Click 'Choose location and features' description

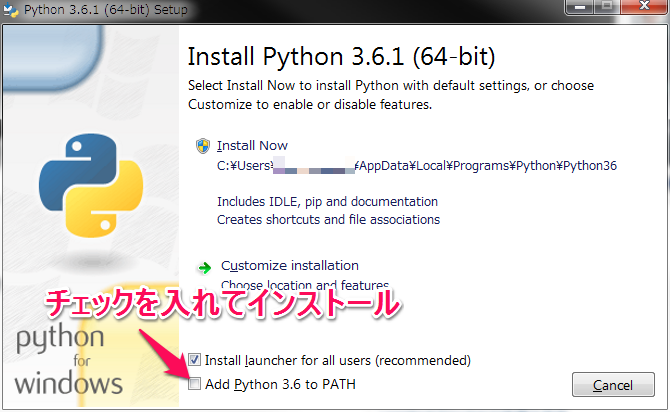click(x=305, y=285)
